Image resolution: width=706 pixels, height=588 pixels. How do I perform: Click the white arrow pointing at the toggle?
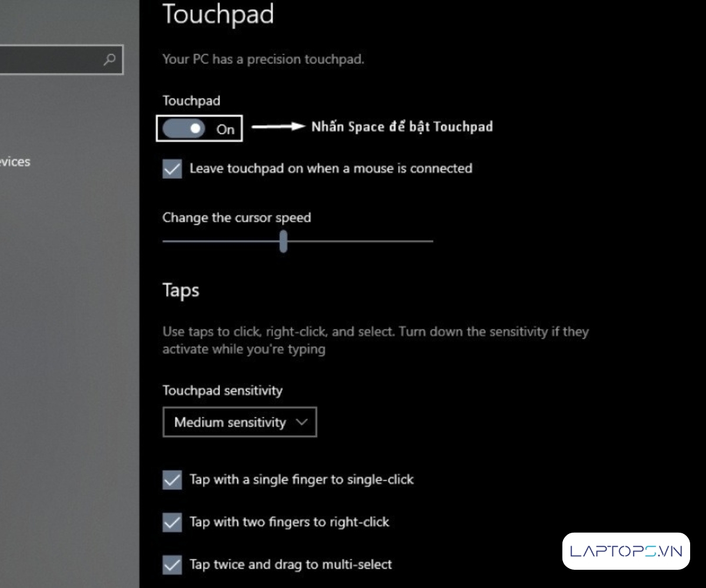coord(278,127)
